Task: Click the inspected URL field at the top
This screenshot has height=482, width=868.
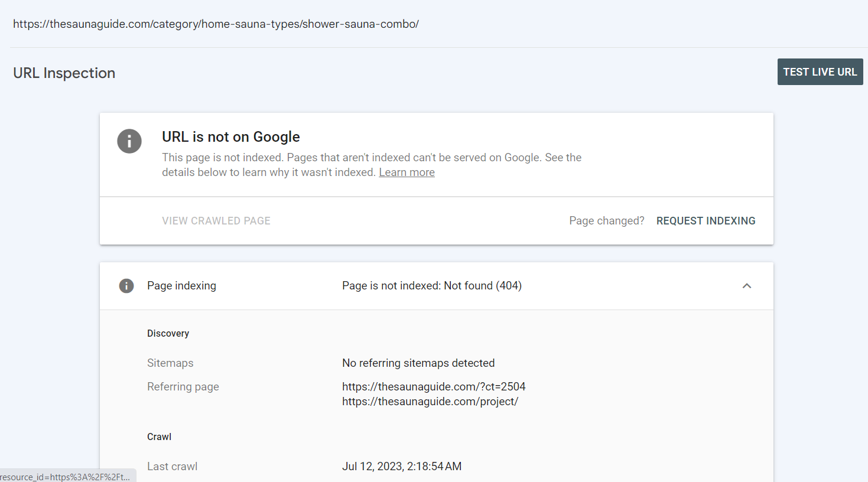Action: coord(216,24)
